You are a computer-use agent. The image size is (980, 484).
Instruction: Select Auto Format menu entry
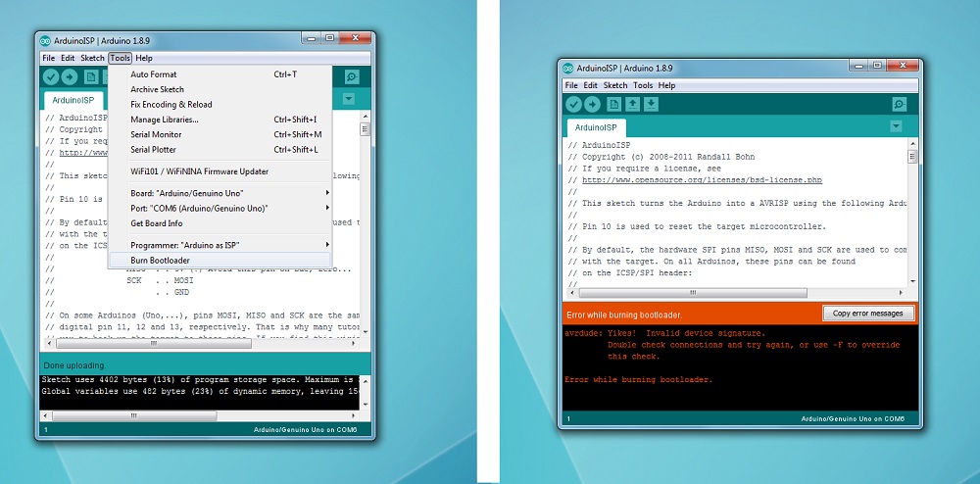220,74
